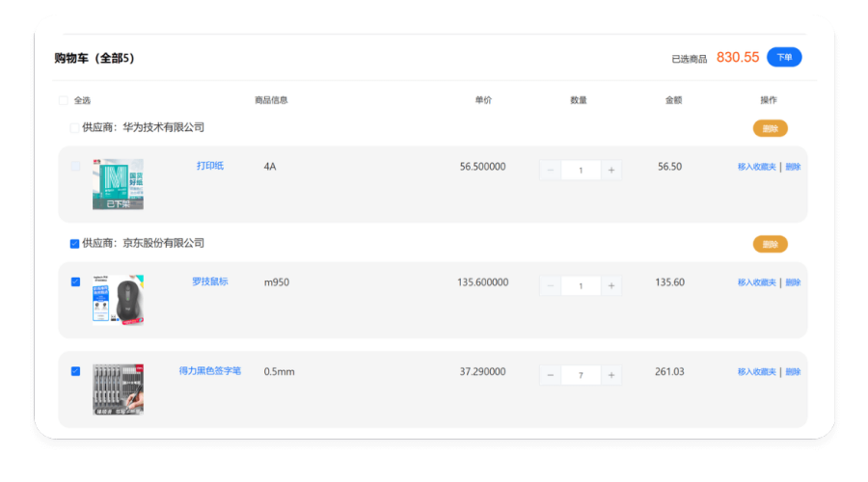Open the 罗技鼠标 product link
868x482 pixels.
coord(210,281)
